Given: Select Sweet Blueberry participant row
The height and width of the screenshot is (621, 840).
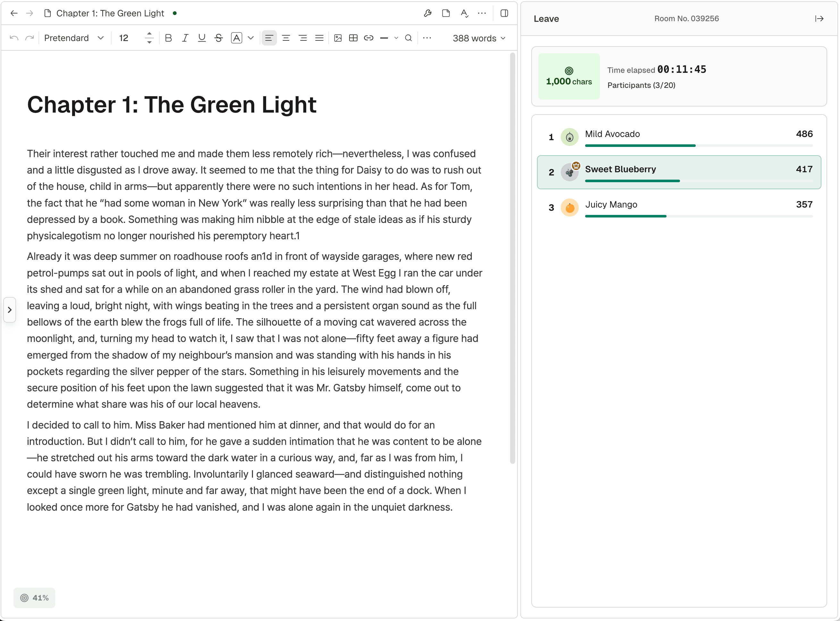Looking at the screenshot, I should point(679,172).
